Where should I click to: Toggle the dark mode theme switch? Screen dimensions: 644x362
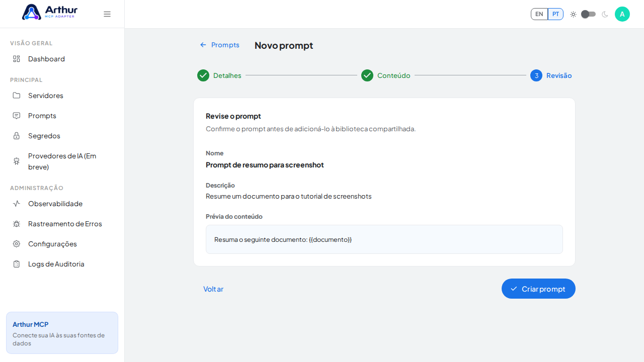pos(588,14)
